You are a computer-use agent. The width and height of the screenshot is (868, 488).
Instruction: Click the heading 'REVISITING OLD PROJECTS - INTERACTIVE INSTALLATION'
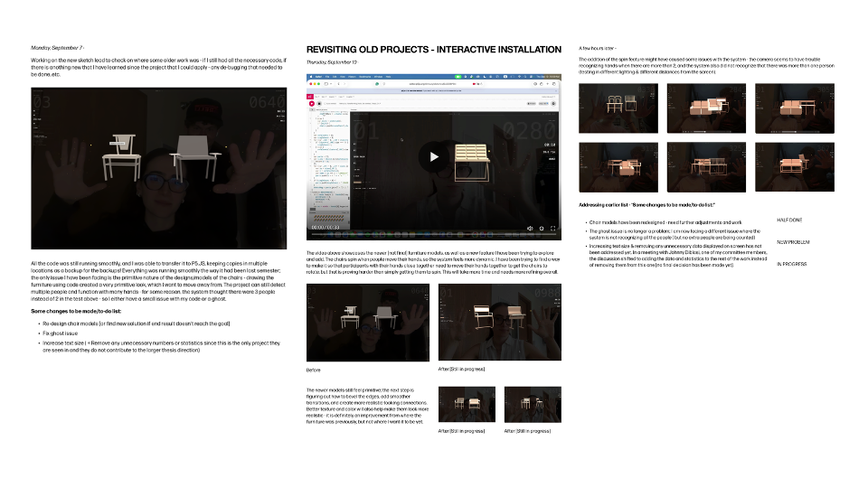(434, 50)
